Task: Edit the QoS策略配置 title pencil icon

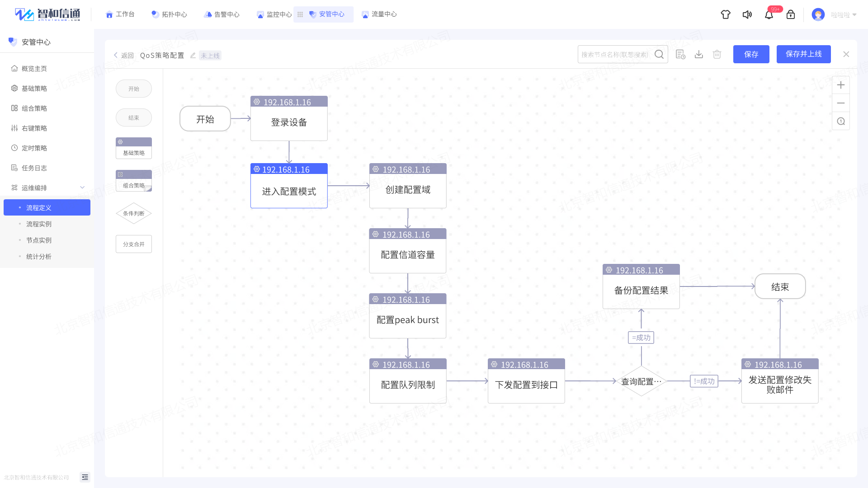Action: (x=193, y=55)
